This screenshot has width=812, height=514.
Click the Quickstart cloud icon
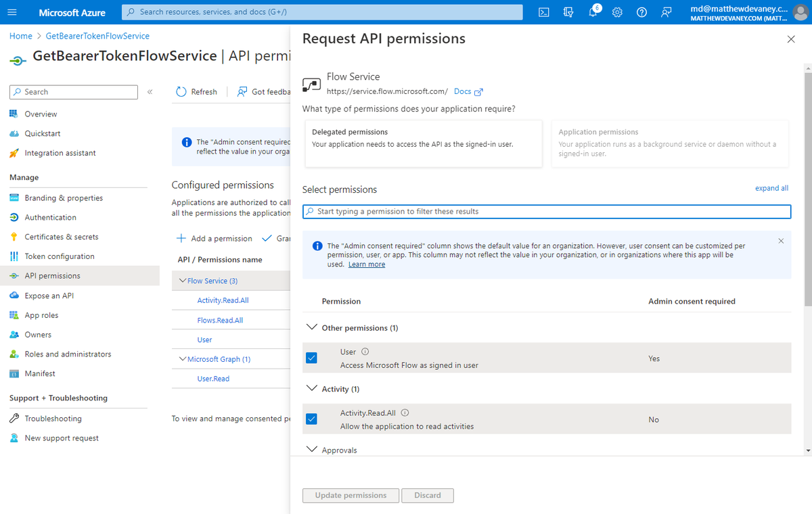(x=14, y=133)
